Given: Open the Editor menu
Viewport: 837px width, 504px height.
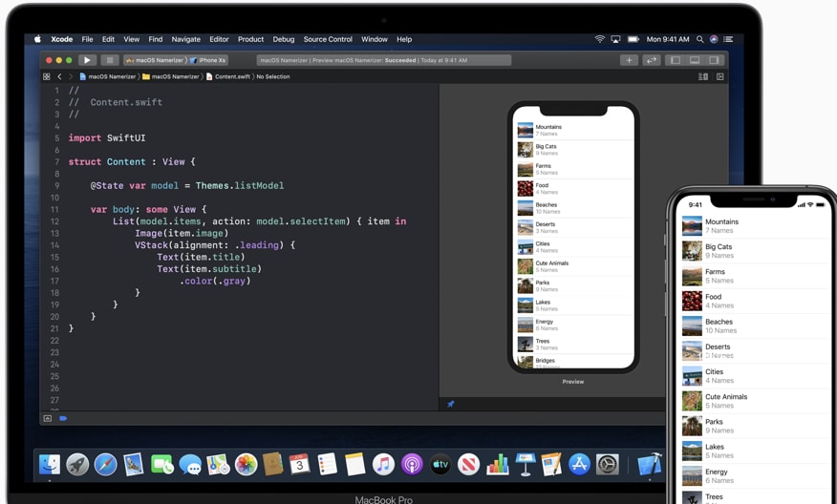Looking at the screenshot, I should [x=219, y=39].
